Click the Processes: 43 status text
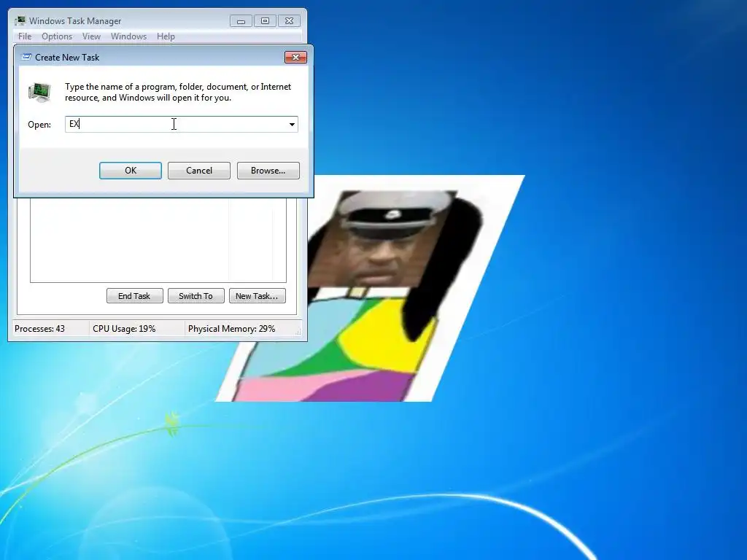The width and height of the screenshot is (747, 560). pos(39,329)
